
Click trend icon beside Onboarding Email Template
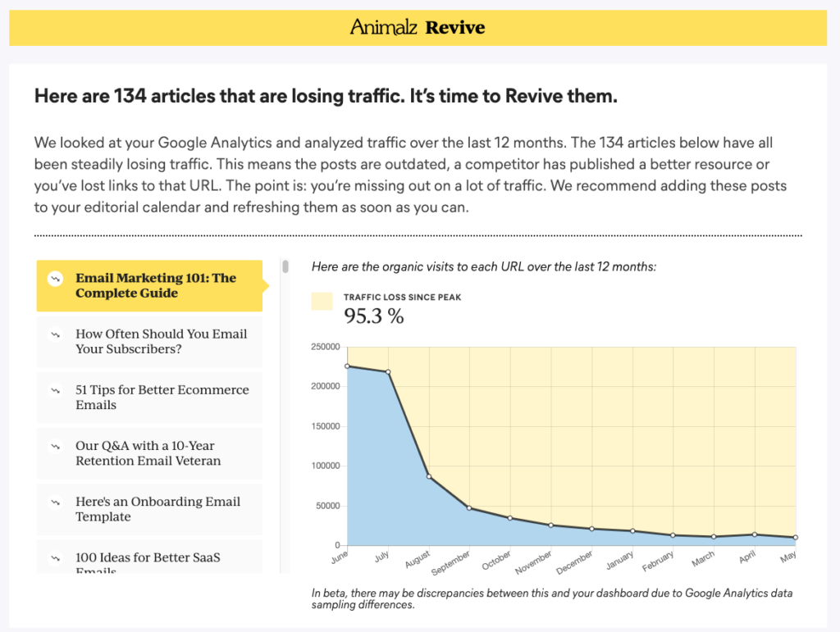(55, 502)
